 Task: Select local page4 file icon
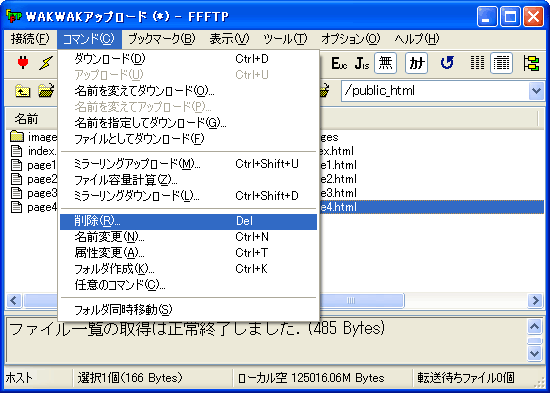point(16,207)
